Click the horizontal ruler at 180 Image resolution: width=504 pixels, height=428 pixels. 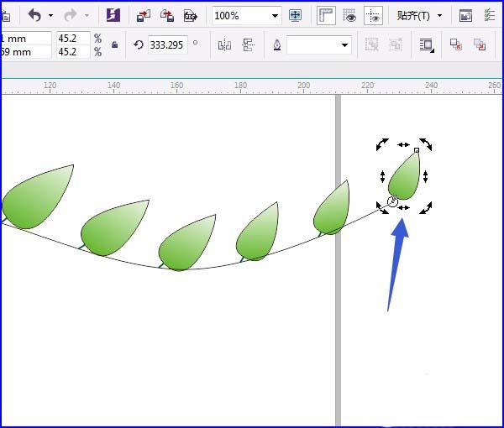[241, 86]
